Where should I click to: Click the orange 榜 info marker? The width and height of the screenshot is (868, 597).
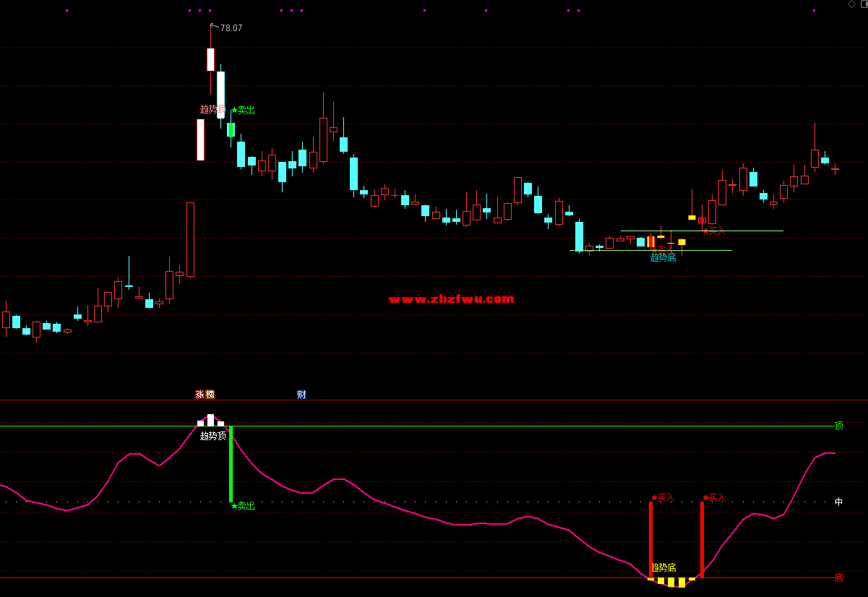click(210, 395)
